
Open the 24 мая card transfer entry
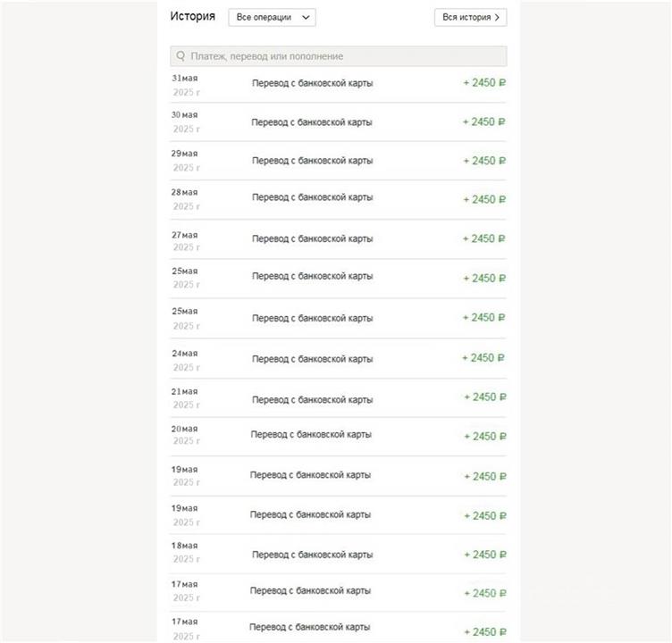tap(312, 359)
